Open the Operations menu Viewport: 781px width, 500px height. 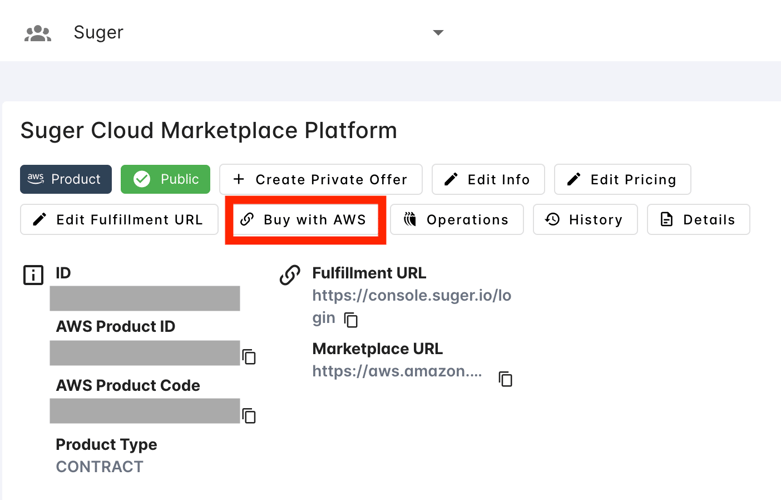[x=457, y=219]
